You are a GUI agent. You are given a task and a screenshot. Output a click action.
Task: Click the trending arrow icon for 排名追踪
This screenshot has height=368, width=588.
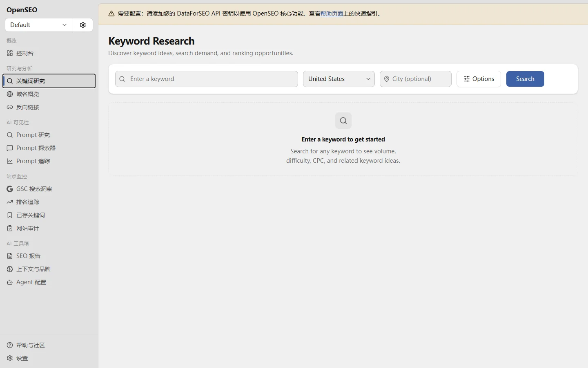pos(10,202)
